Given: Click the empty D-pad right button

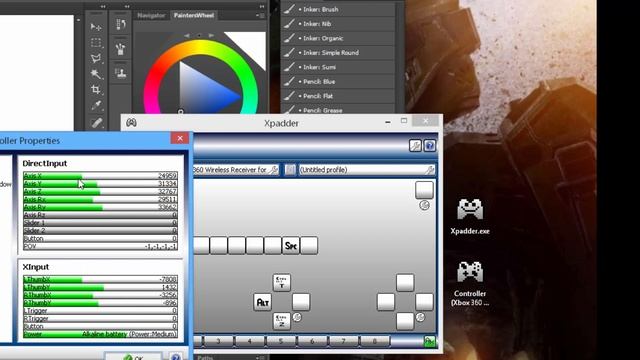Looking at the screenshot, I should point(301,302).
